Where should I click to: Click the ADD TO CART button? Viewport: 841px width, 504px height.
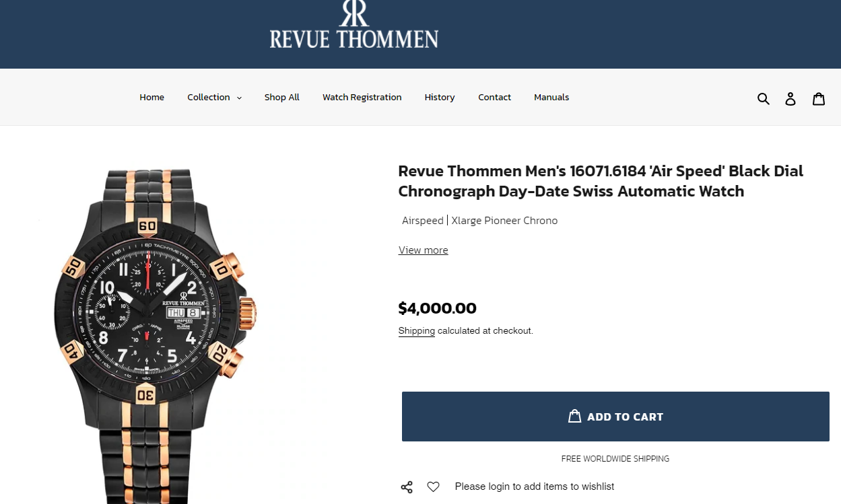tap(615, 417)
